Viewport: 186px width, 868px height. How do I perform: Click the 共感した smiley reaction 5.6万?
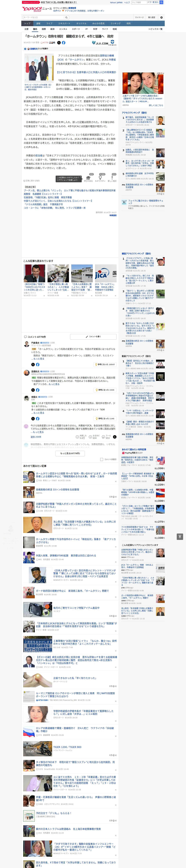[x=78, y=437]
